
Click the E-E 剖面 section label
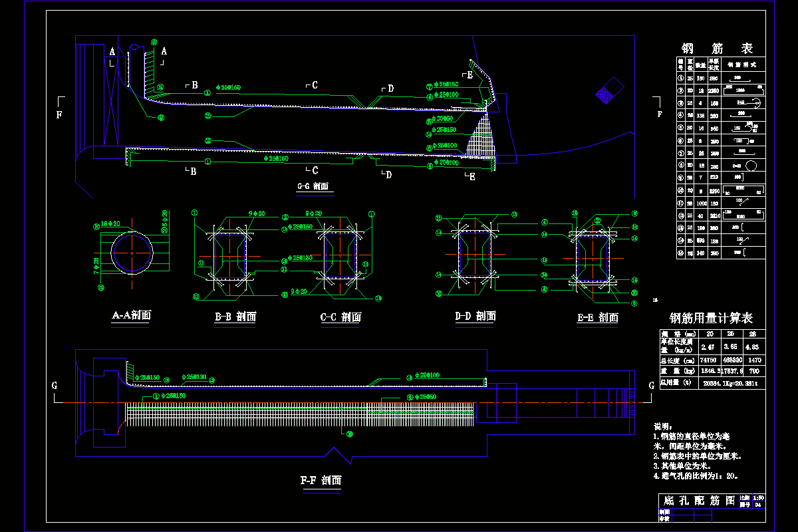point(597,318)
